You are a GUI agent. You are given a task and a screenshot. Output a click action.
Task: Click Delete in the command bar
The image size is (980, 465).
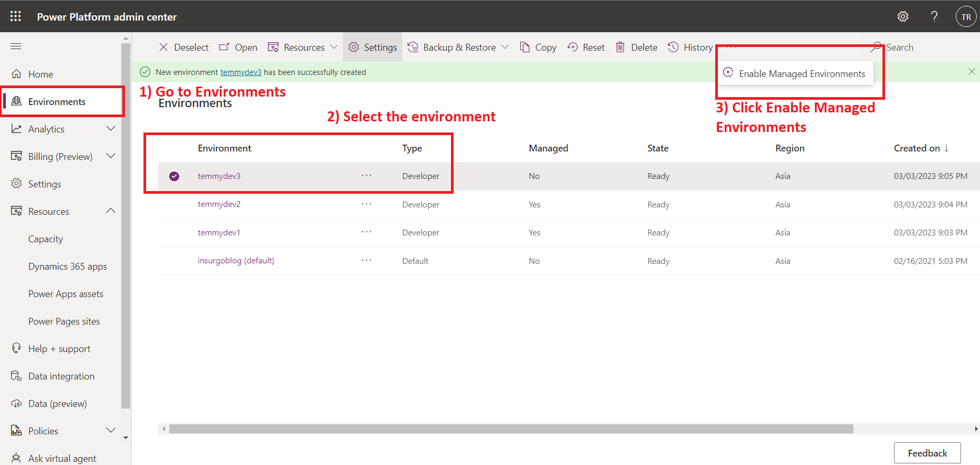(637, 47)
